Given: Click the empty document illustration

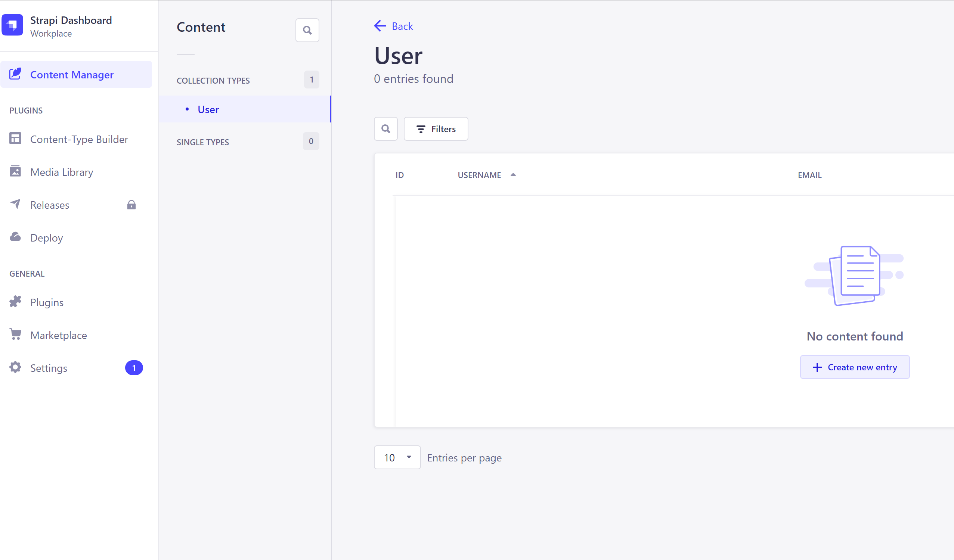Looking at the screenshot, I should pos(854,276).
